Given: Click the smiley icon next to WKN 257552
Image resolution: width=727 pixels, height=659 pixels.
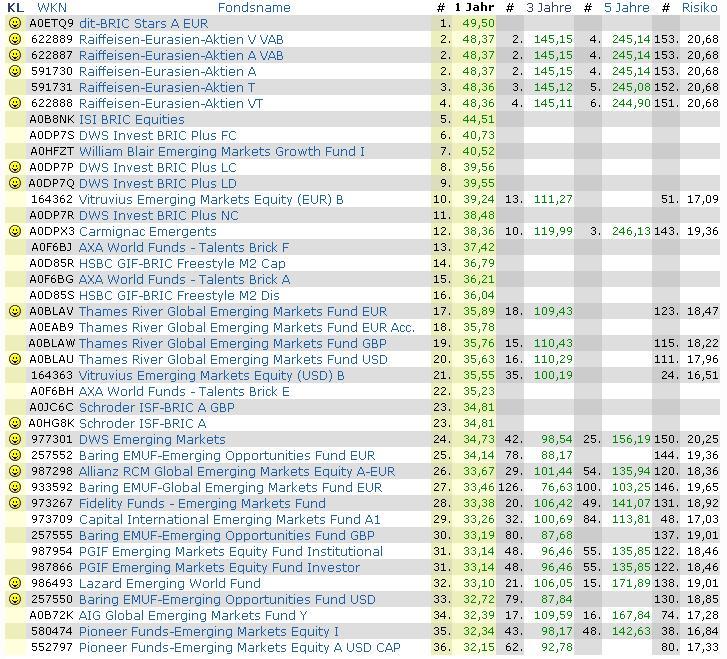Looking at the screenshot, I should click(15, 455).
